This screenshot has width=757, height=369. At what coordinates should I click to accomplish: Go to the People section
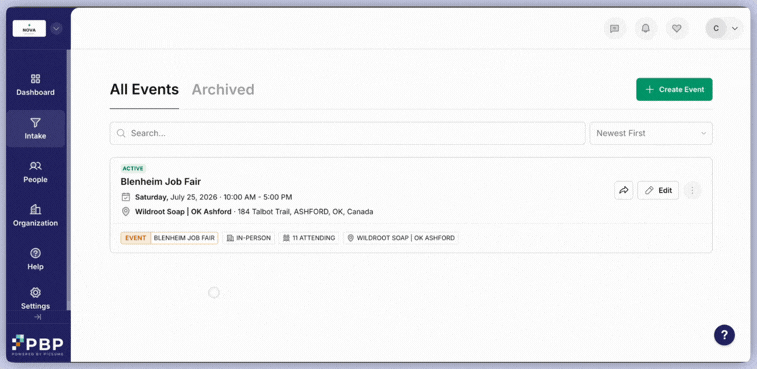(35, 172)
